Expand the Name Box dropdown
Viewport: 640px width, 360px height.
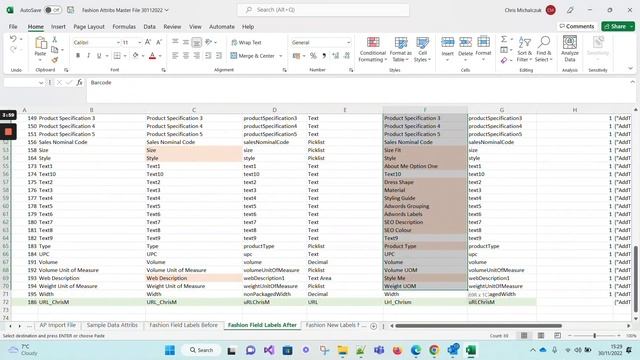pos(41,83)
